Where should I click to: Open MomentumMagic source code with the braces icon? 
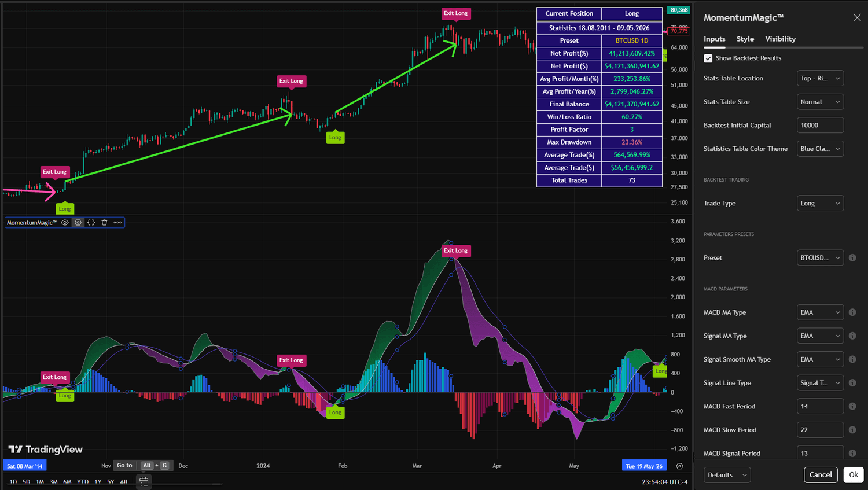click(91, 222)
